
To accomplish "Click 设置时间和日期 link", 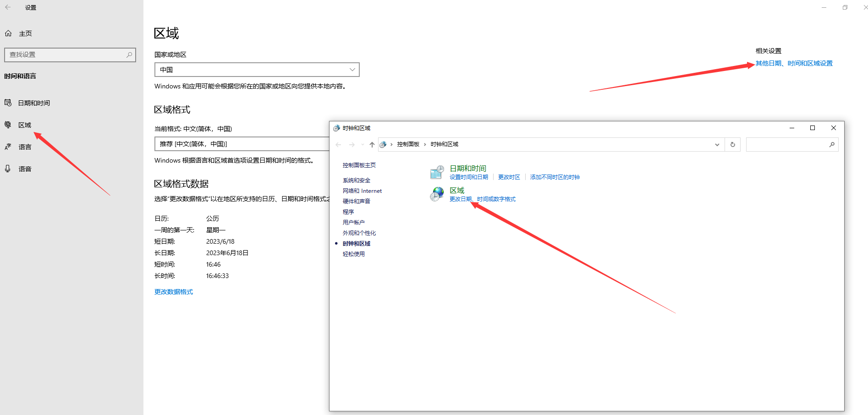I will click(x=469, y=177).
